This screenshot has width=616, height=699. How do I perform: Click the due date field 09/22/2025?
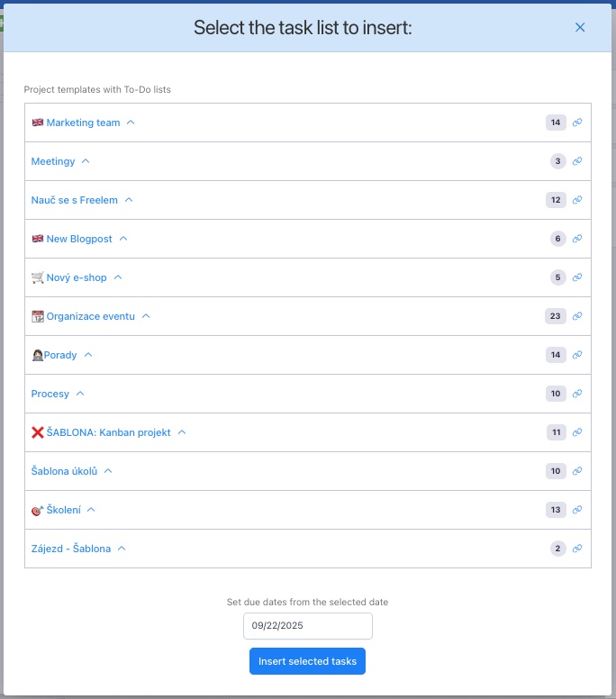(x=308, y=626)
